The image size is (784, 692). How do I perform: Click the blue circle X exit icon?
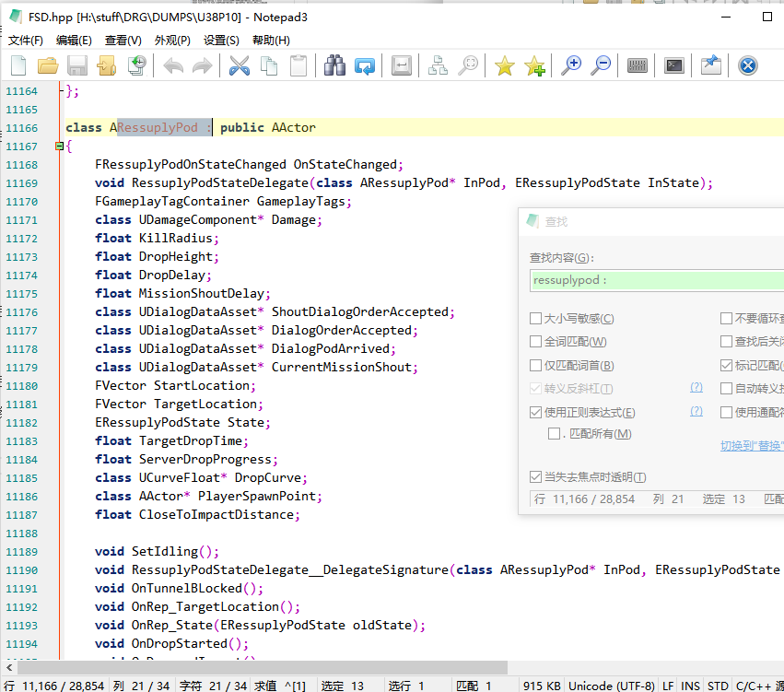(748, 65)
